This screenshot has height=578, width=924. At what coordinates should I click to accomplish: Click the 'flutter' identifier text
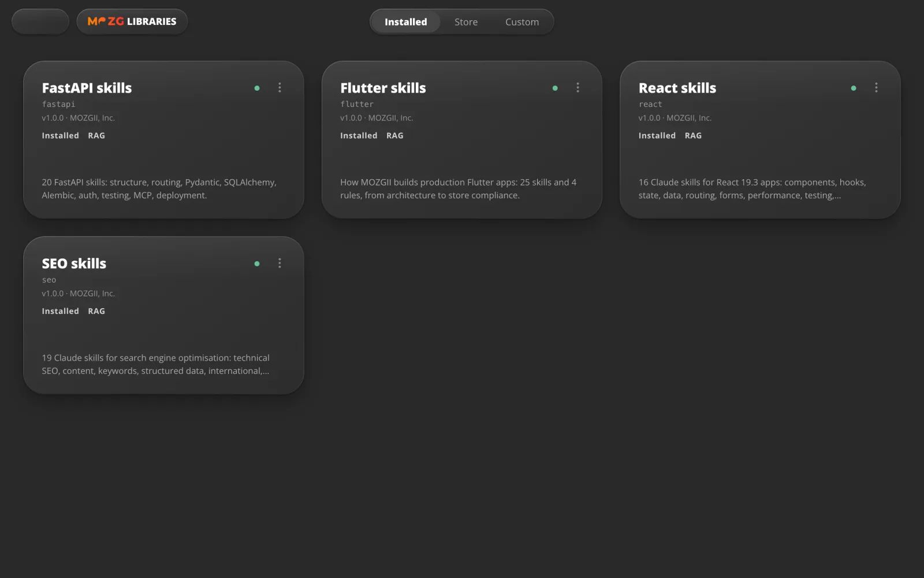coord(357,104)
